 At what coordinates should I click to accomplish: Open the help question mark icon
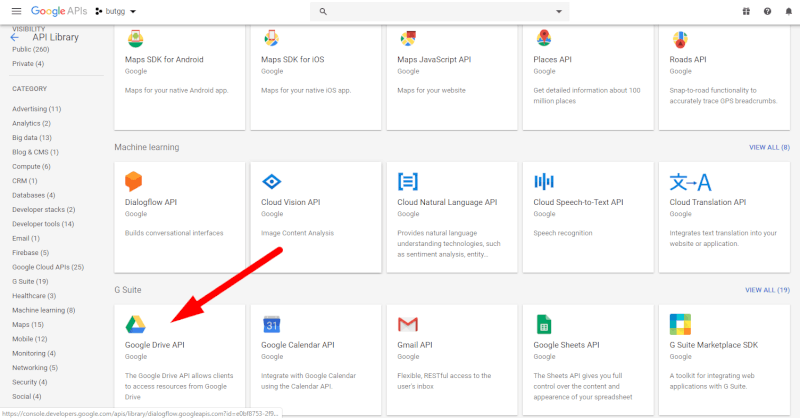pyautogui.click(x=767, y=11)
